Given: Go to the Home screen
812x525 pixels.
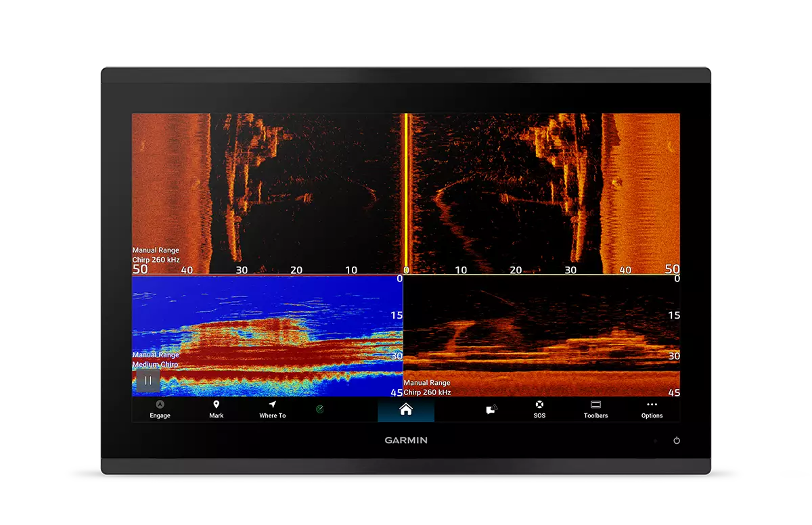Looking at the screenshot, I should [x=406, y=409].
